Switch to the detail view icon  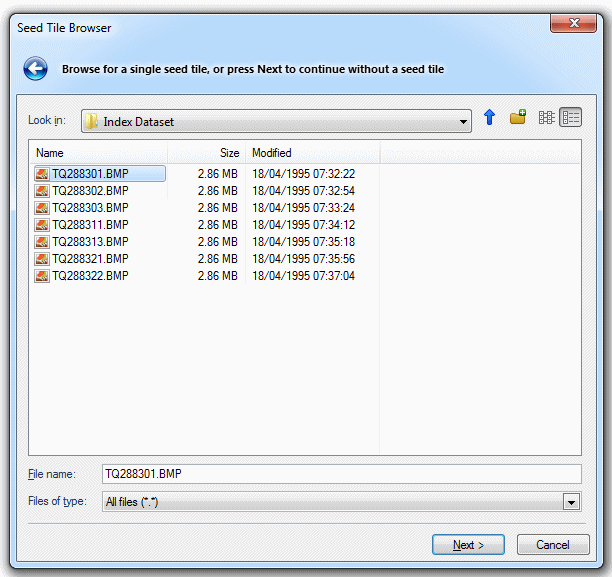tap(571, 117)
